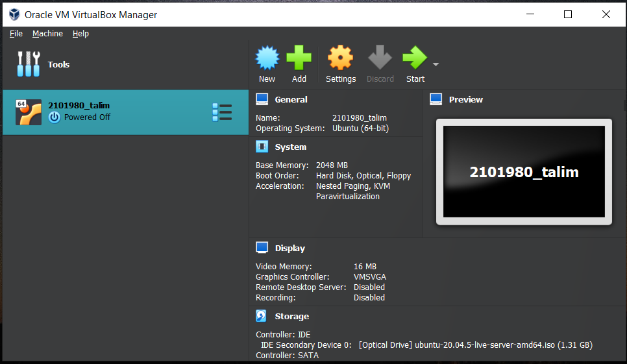The height and width of the screenshot is (364, 627).
Task: Click the Recording Disabled value
Action: [x=369, y=298]
